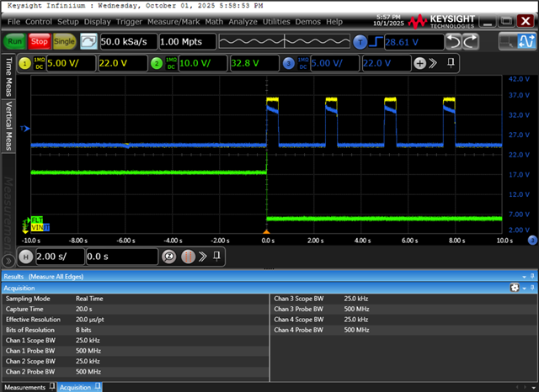Screen dimensions: 539x392
Task: Click the Single acquisition button
Action: pyautogui.click(x=64, y=41)
